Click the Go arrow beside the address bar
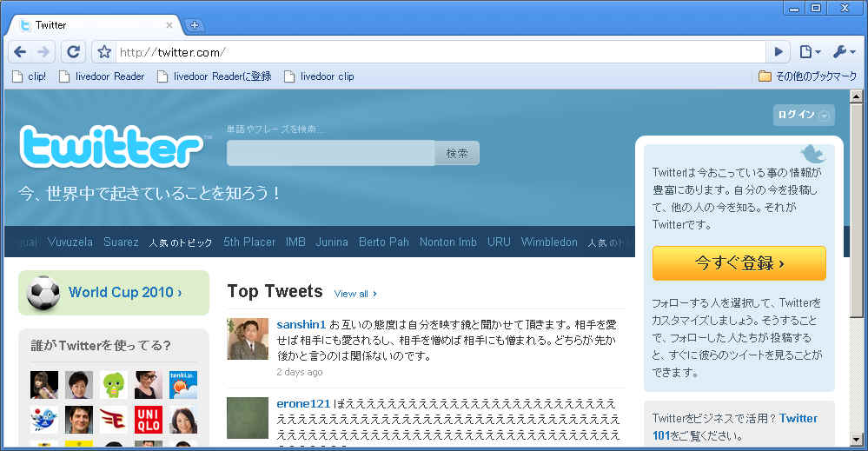The height and width of the screenshot is (451, 868). click(x=779, y=52)
